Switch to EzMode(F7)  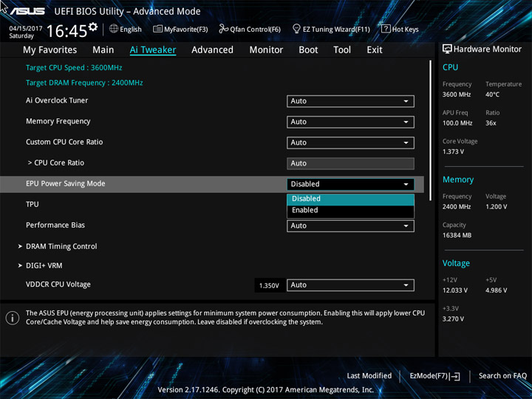434,376
